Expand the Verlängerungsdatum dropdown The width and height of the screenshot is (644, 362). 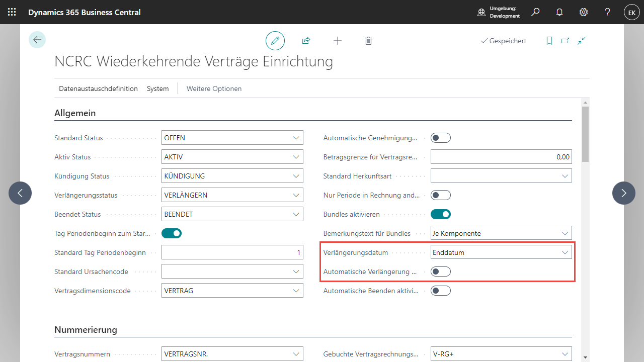pyautogui.click(x=565, y=252)
